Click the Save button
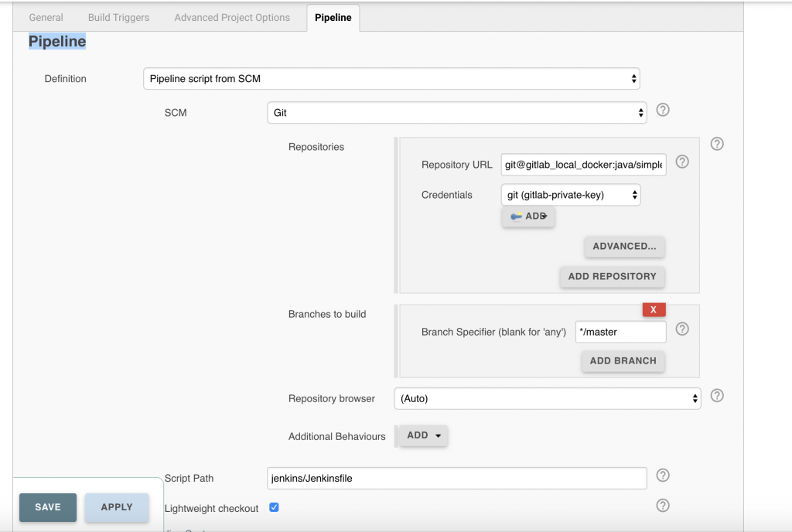This screenshot has width=792, height=532. (48, 507)
